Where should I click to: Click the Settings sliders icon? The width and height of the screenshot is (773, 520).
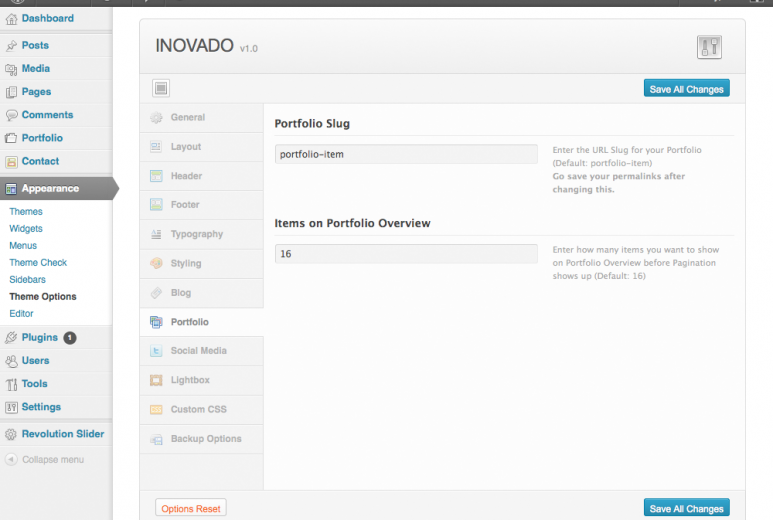[x=11, y=407]
